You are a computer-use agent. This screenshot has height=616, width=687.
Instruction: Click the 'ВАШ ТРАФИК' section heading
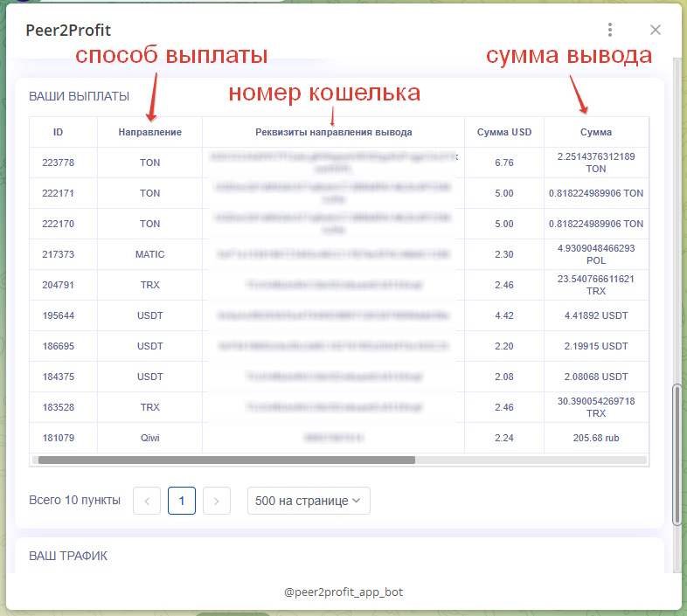[x=68, y=556]
